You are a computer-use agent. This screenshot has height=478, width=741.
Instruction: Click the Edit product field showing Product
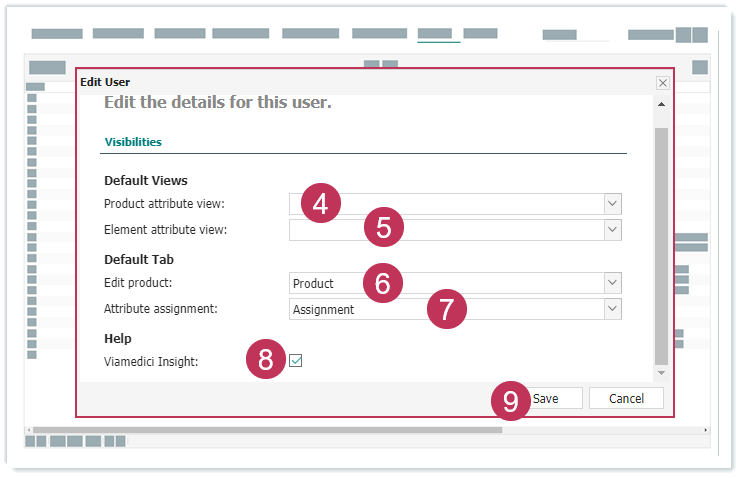pyautogui.click(x=447, y=283)
